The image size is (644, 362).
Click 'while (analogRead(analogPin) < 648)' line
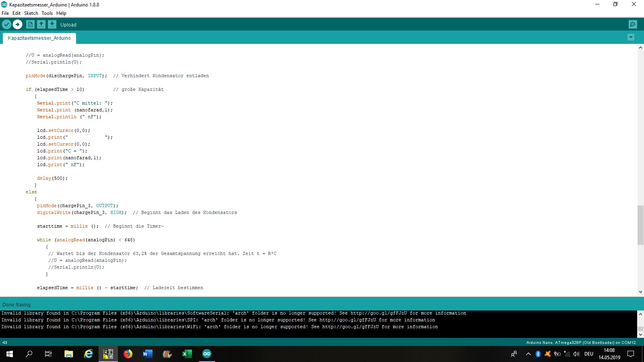86,240
